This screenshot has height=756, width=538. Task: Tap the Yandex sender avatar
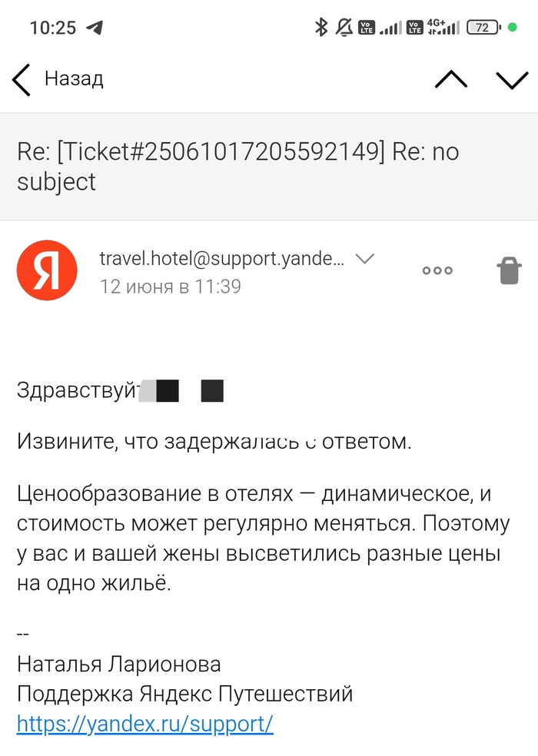pyautogui.click(x=47, y=270)
